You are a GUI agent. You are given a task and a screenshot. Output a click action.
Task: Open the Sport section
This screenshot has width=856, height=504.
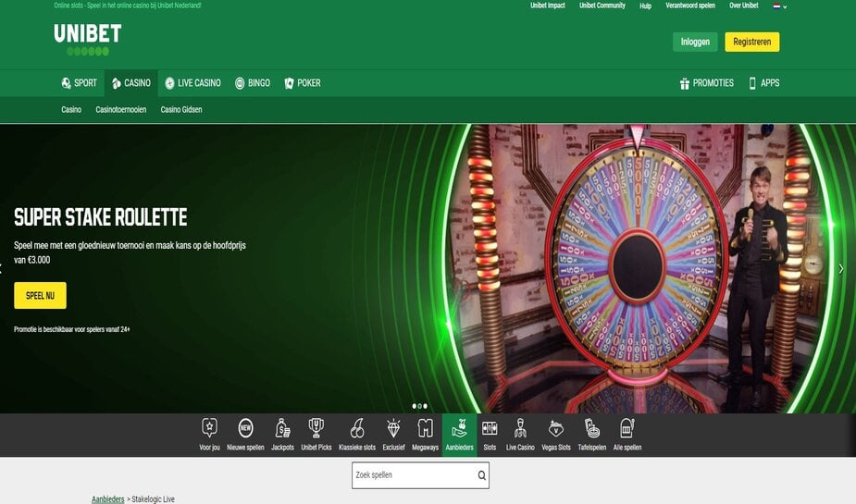(80, 83)
